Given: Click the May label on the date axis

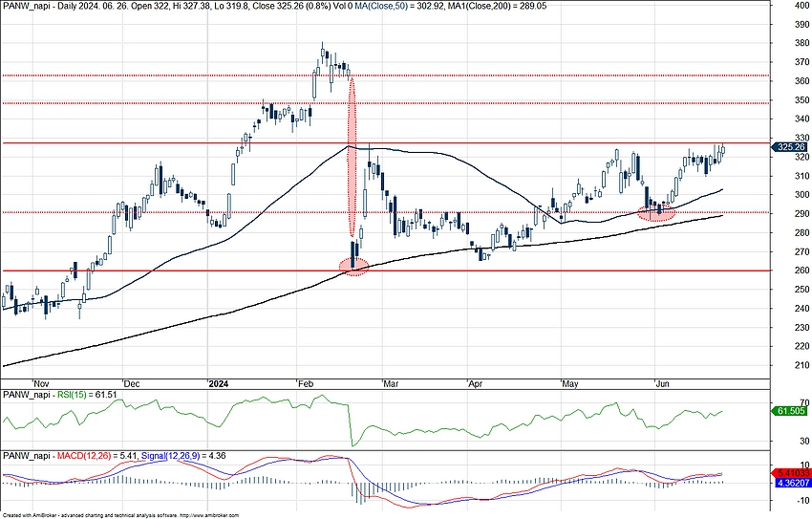Looking at the screenshot, I should tap(569, 384).
